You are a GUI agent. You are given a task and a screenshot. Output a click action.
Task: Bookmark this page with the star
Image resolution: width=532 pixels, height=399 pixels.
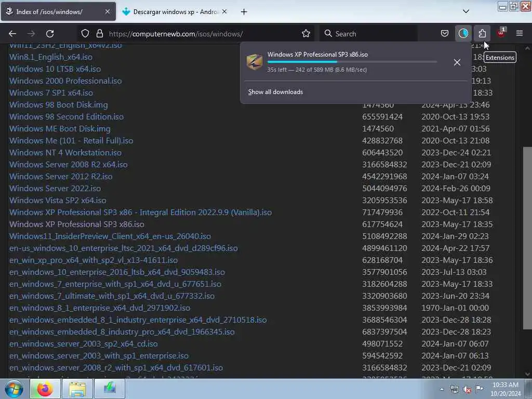point(306,34)
